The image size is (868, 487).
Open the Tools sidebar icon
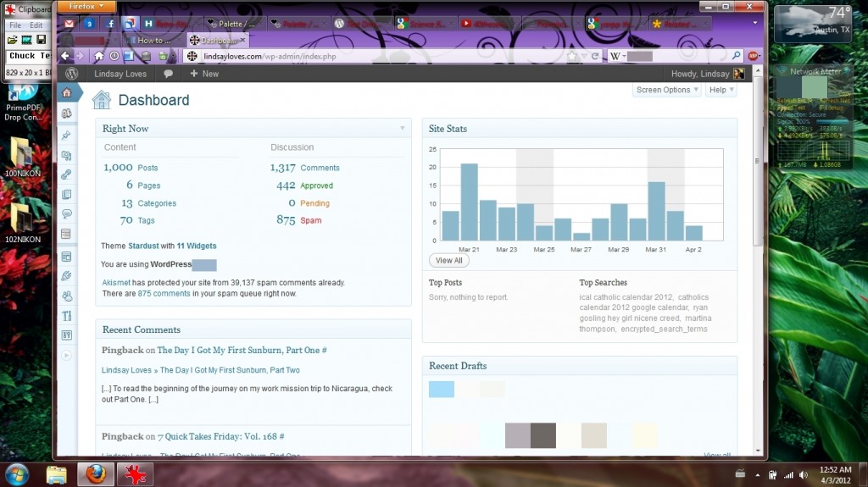[x=67, y=316]
